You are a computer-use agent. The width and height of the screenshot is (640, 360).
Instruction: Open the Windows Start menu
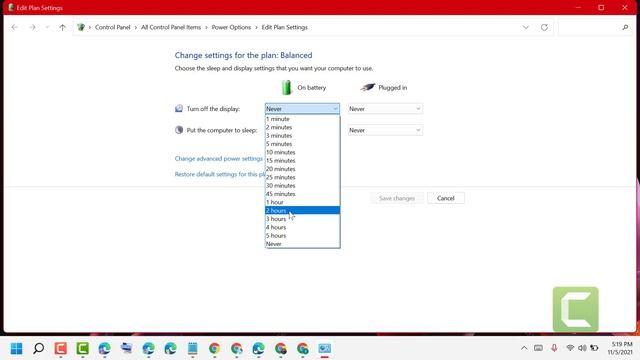(x=17, y=349)
